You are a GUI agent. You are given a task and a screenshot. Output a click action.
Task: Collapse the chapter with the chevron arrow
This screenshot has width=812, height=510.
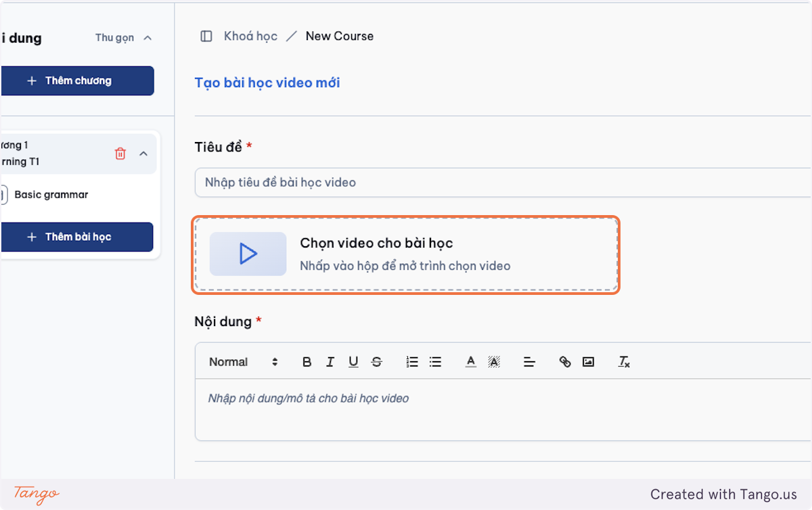point(143,154)
